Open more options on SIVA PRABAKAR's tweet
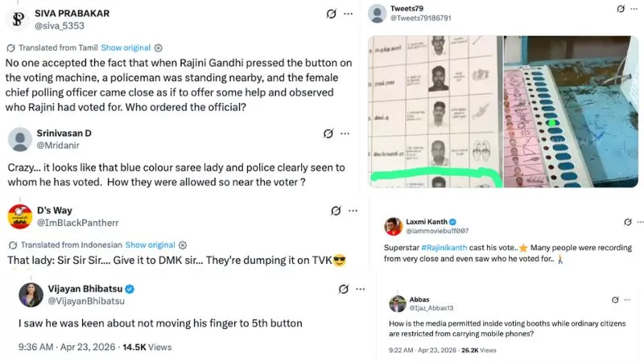Screen dimensions: 644x362 (x=349, y=14)
